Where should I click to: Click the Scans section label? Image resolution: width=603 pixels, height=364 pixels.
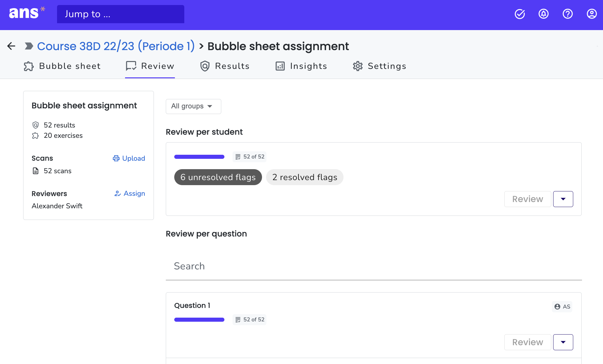(42, 158)
